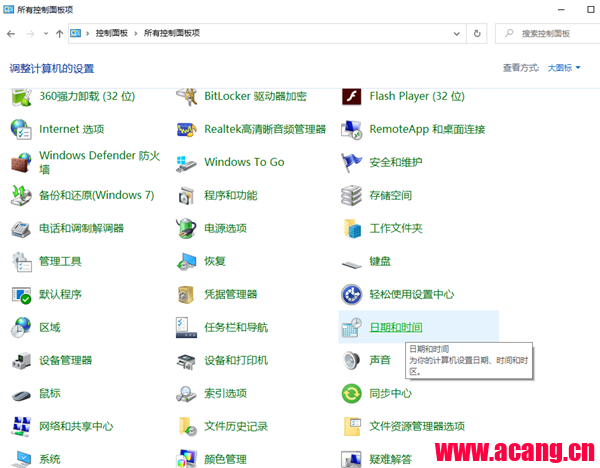Open 声音 speaker icon
The image size is (600, 468).
[351, 360]
